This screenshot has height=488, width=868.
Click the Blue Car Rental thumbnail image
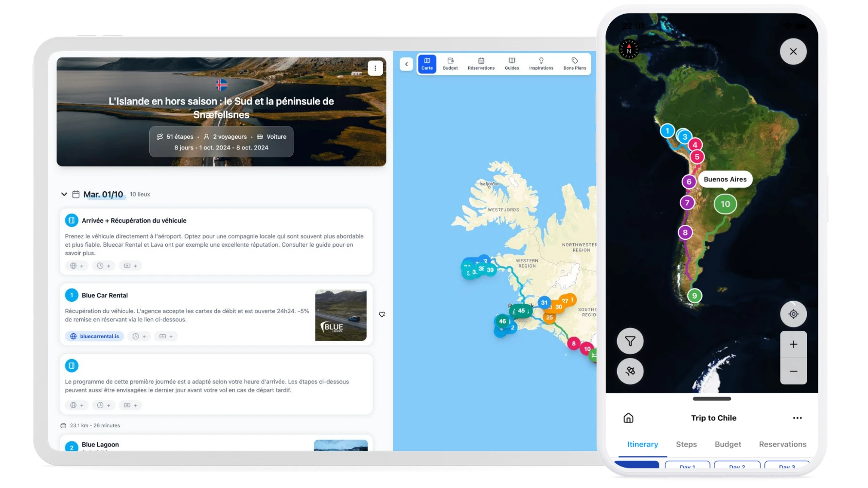click(x=340, y=315)
